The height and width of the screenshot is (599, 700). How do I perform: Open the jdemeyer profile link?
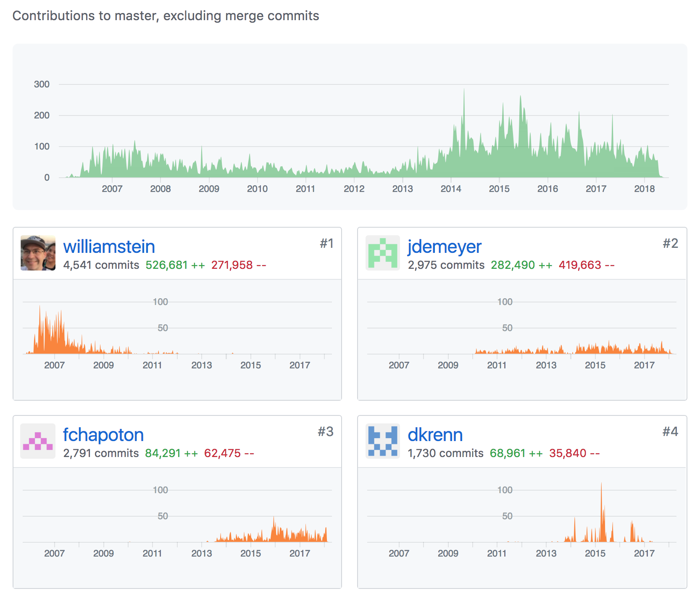coord(444,247)
